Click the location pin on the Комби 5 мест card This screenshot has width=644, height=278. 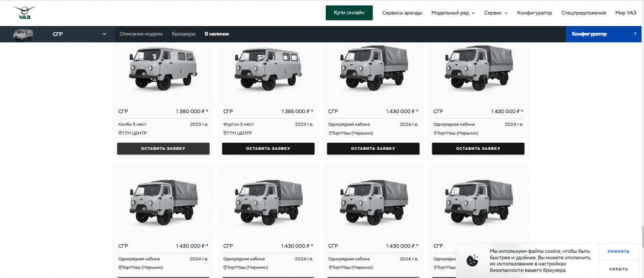[120, 133]
